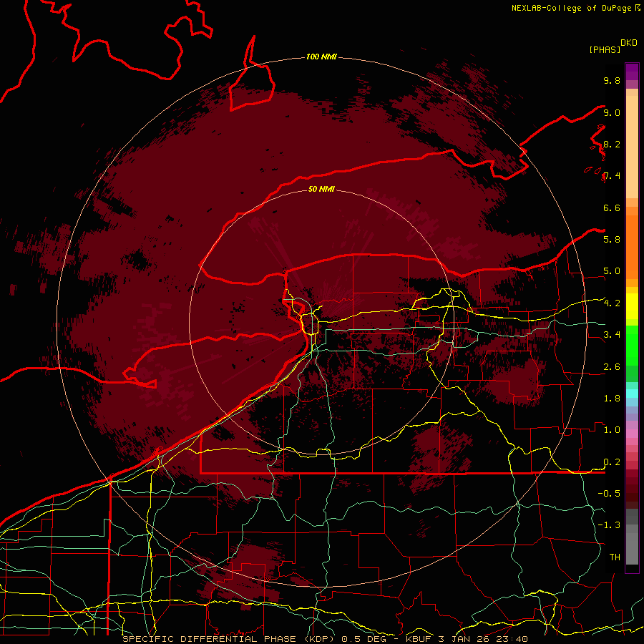Click the 1.0 legend value
Screen dimensions: 644x644
click(x=612, y=430)
